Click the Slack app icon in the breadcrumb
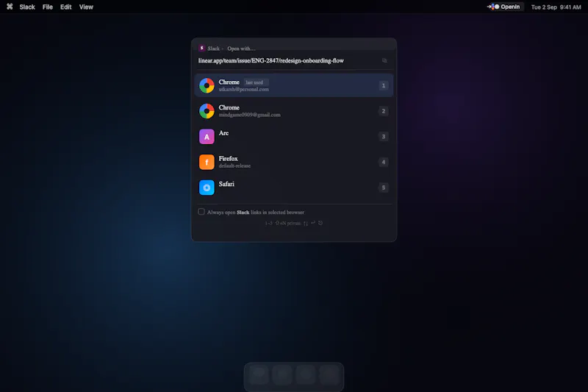Image resolution: width=588 pixels, height=392 pixels. [201, 48]
